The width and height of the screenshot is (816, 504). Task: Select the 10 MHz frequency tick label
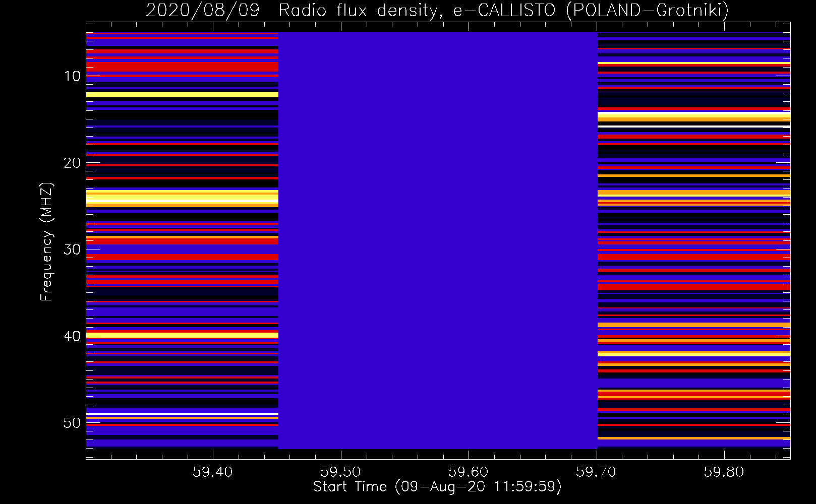[x=72, y=76]
